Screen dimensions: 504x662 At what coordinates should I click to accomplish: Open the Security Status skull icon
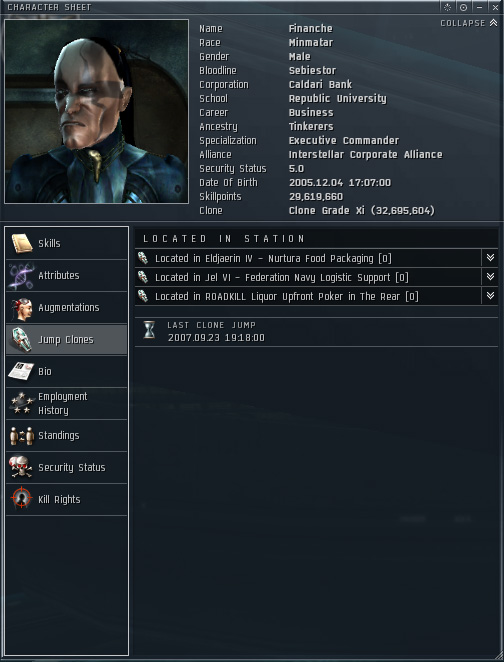click(22, 467)
